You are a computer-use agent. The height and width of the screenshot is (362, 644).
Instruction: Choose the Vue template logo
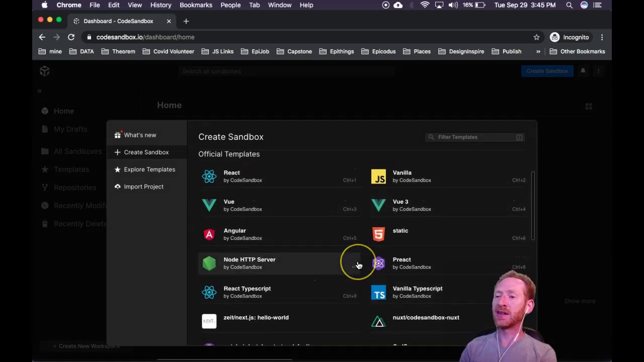(209, 205)
